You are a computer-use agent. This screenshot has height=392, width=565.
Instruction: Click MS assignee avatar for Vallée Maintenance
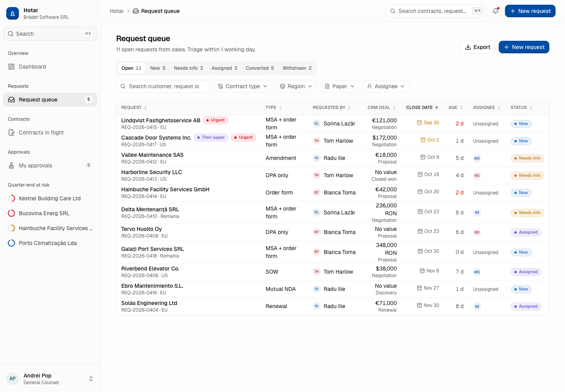(477, 158)
